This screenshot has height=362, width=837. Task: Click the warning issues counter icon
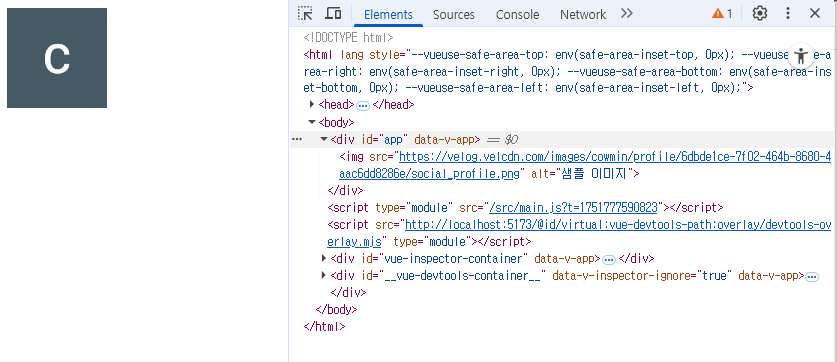pos(722,14)
